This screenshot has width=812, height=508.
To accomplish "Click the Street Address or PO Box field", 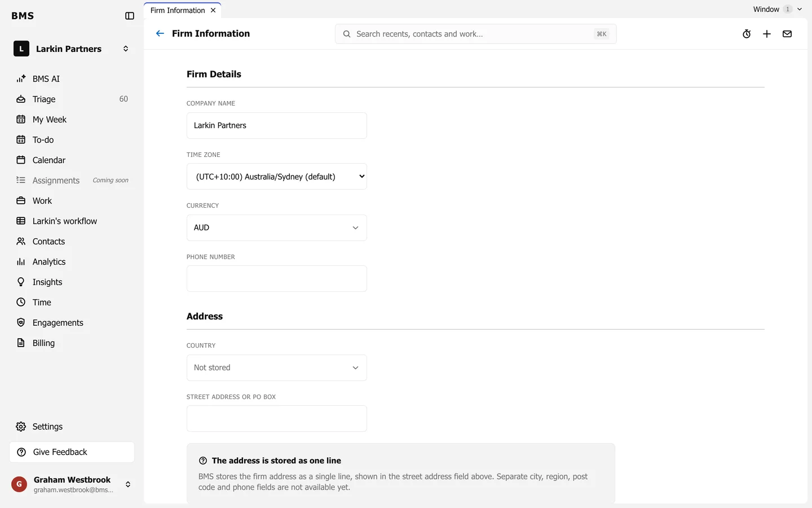I will [x=277, y=419].
